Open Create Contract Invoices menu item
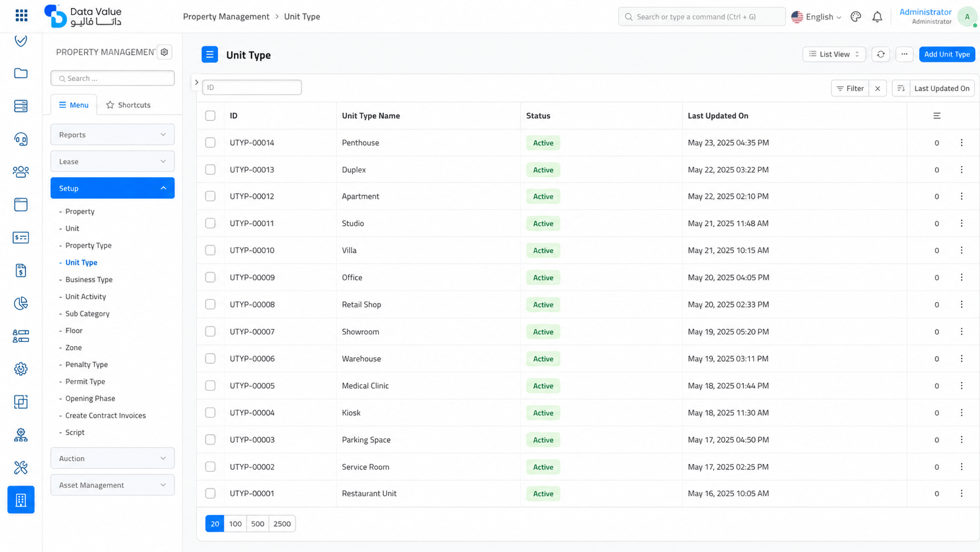Image resolution: width=980 pixels, height=552 pixels. 106,415
